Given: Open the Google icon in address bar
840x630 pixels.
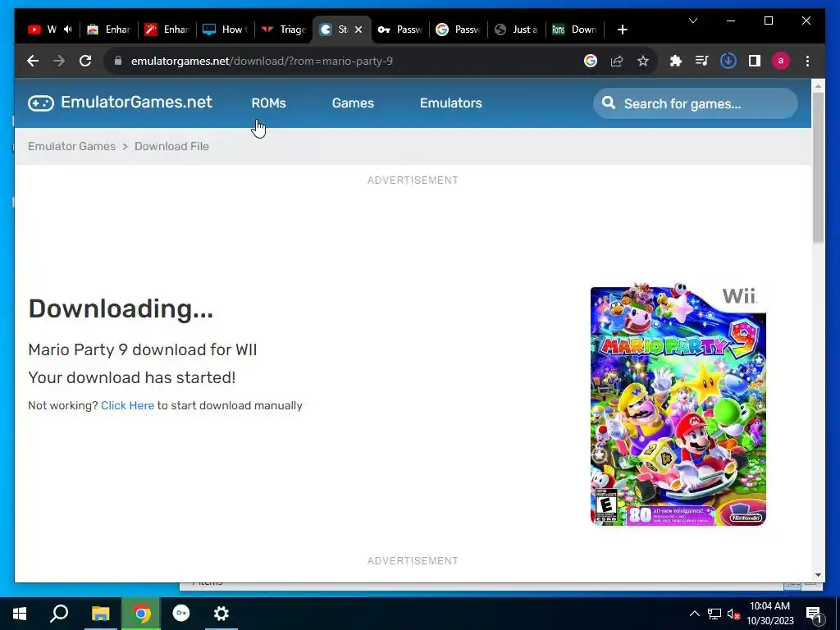Looking at the screenshot, I should click(x=591, y=61).
